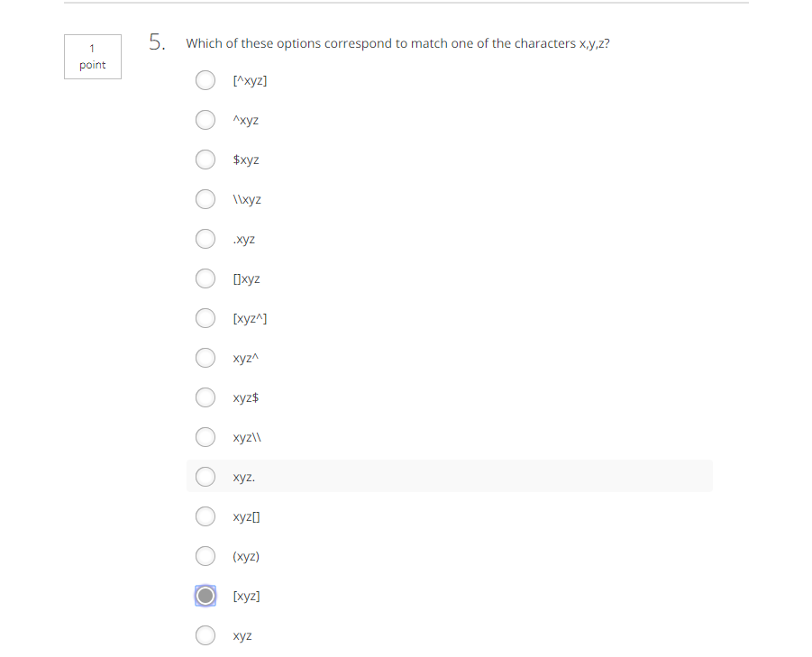
Task: Click the selected [xyz] radio button
Action: (x=205, y=596)
